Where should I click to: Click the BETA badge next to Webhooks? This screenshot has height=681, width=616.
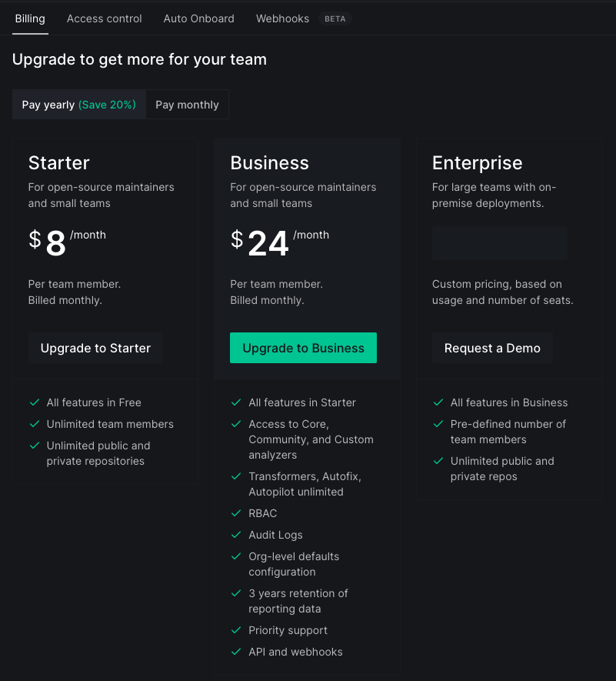(x=335, y=18)
